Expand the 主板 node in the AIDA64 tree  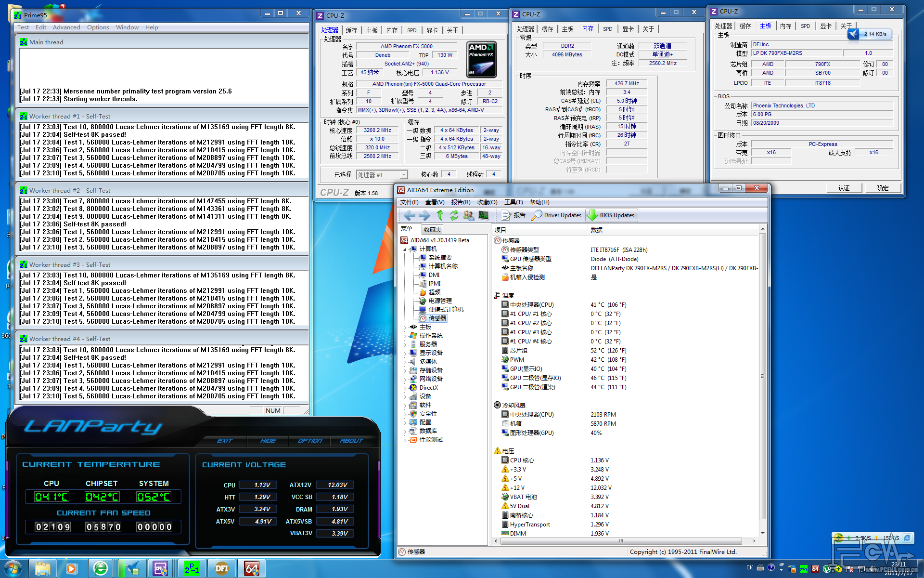(x=405, y=327)
